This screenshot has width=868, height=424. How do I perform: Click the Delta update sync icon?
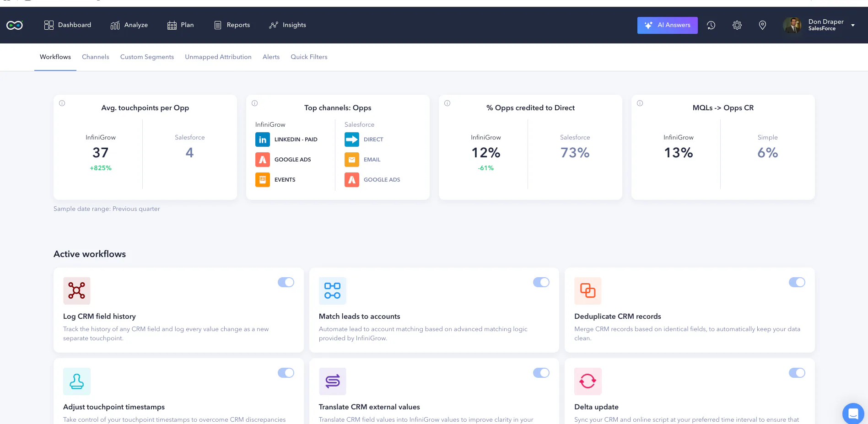[588, 381]
